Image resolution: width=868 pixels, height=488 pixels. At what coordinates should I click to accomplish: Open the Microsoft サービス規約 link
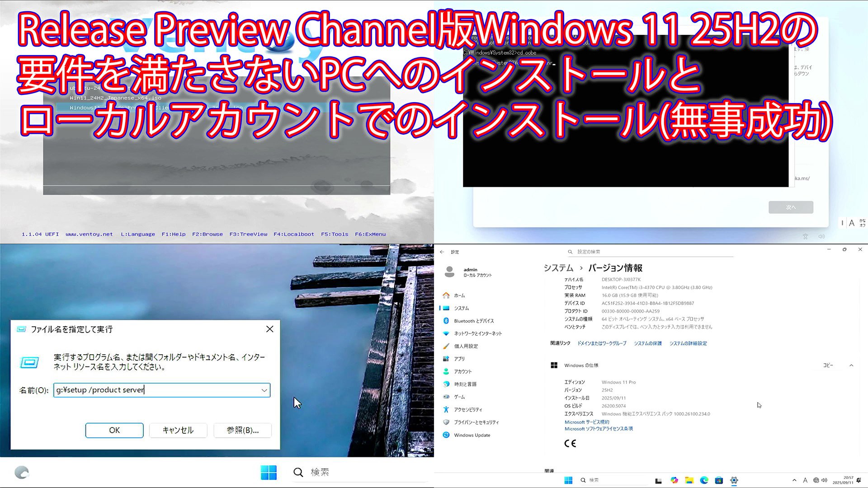coord(587,422)
